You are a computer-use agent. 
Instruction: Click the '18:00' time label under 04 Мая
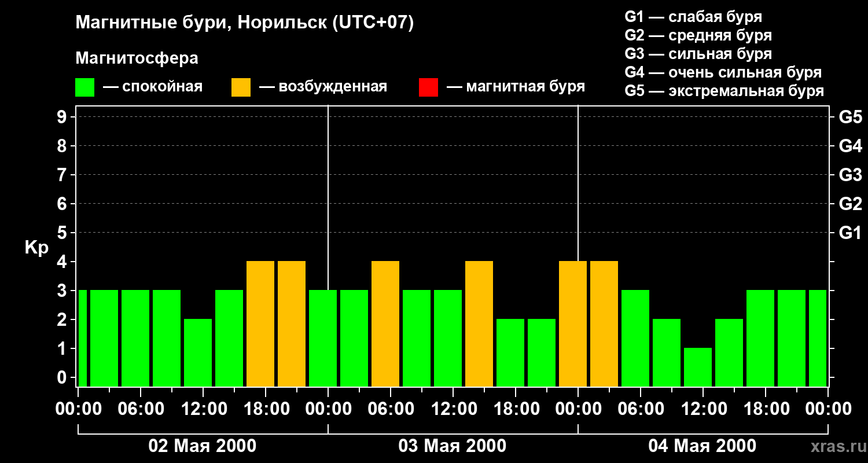point(766,409)
